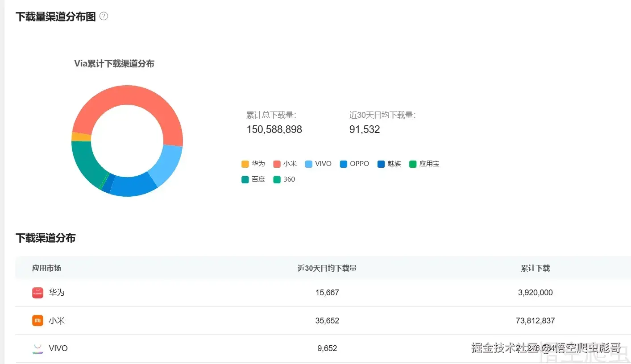Click the VIVO app store icon

point(37,348)
